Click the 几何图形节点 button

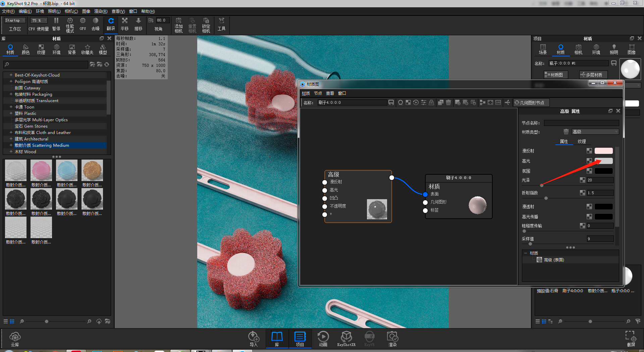531,102
